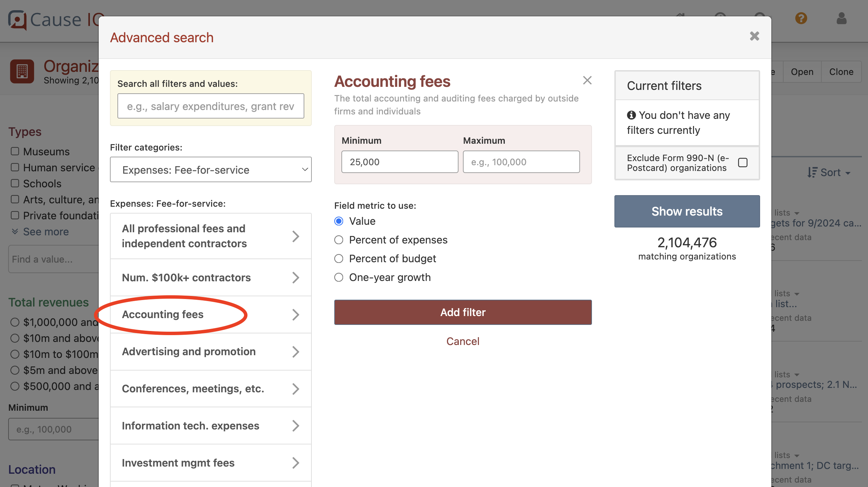This screenshot has width=868, height=487.
Task: Close the Accounting fees filter panel
Action: click(587, 80)
